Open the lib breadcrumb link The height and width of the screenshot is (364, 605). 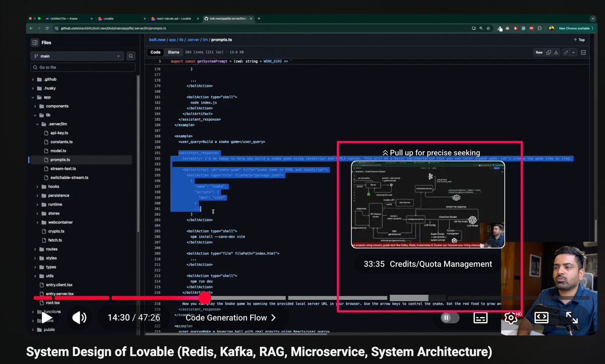[181, 39]
